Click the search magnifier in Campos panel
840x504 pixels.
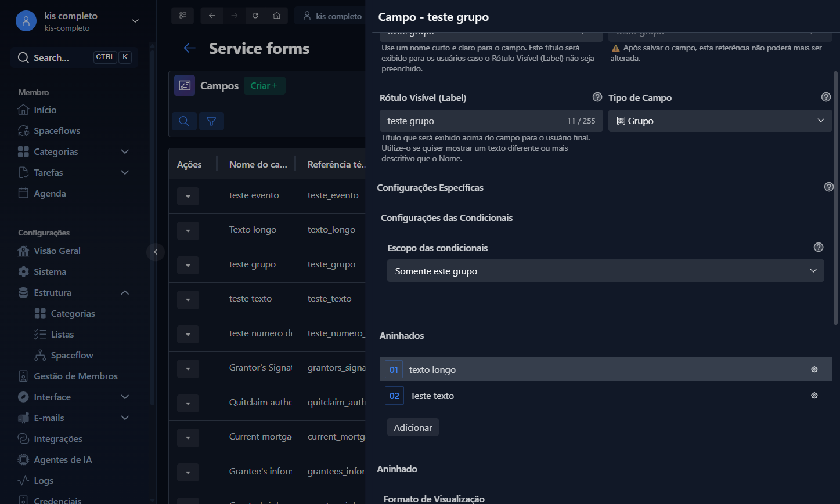point(184,121)
